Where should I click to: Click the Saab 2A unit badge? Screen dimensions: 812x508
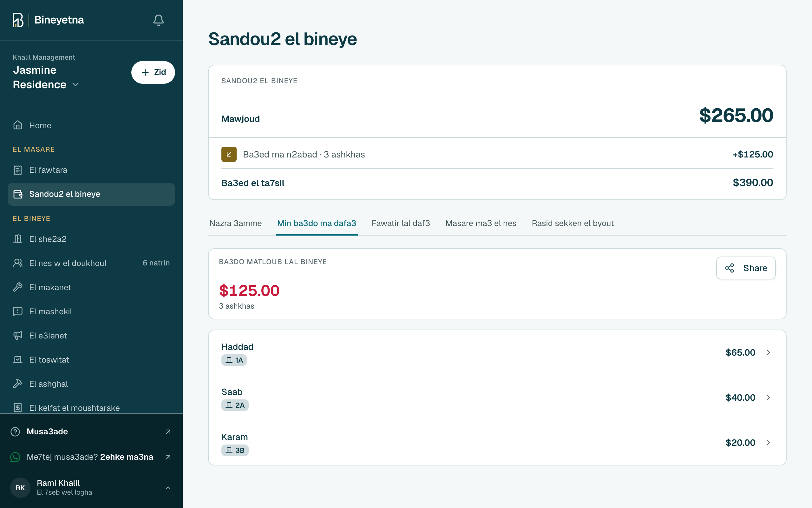point(235,405)
